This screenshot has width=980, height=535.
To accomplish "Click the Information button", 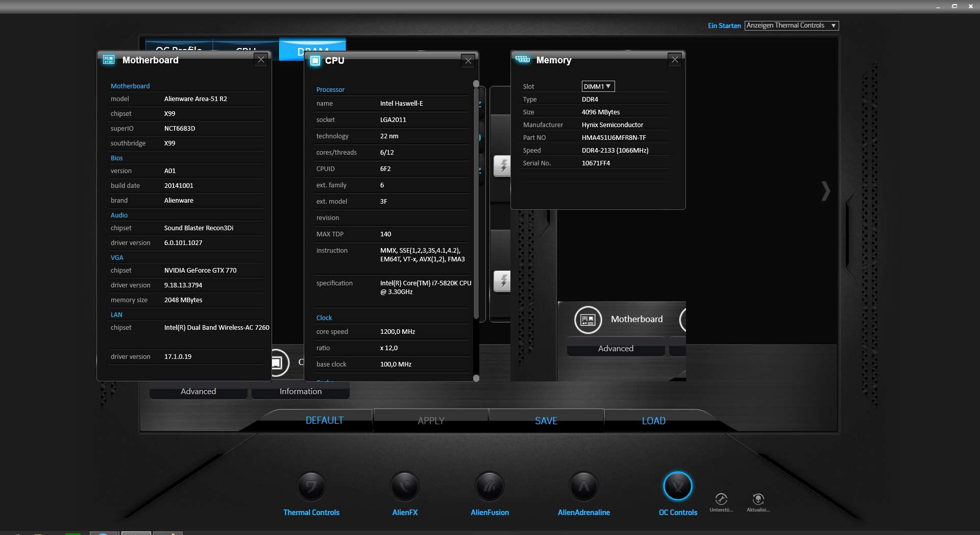I will coord(301,392).
